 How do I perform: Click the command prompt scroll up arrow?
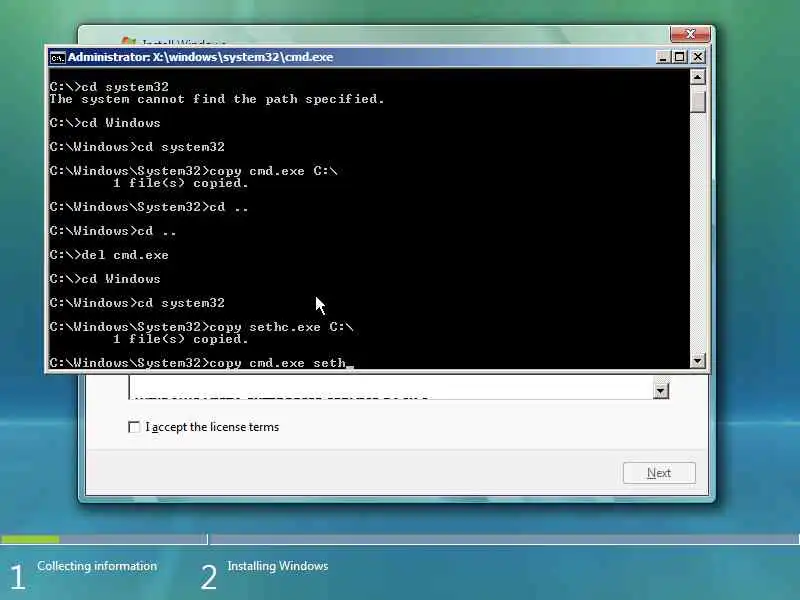[697, 78]
